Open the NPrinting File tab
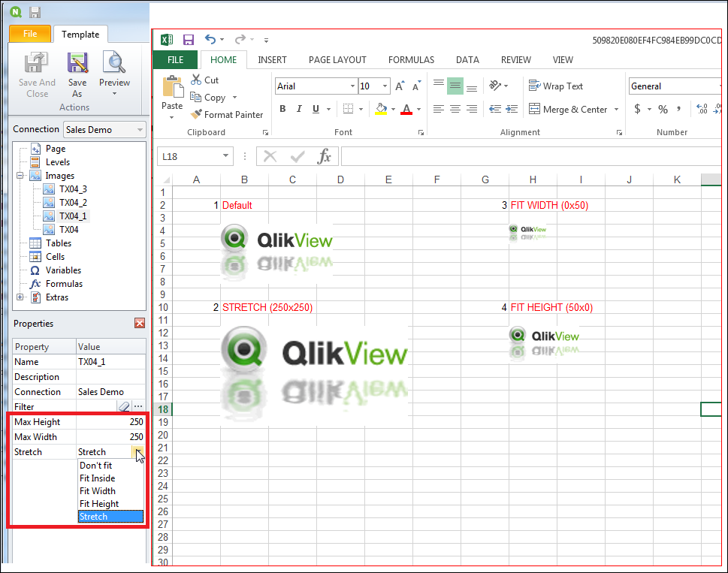Viewport: 728px width, 573px height. click(30, 33)
